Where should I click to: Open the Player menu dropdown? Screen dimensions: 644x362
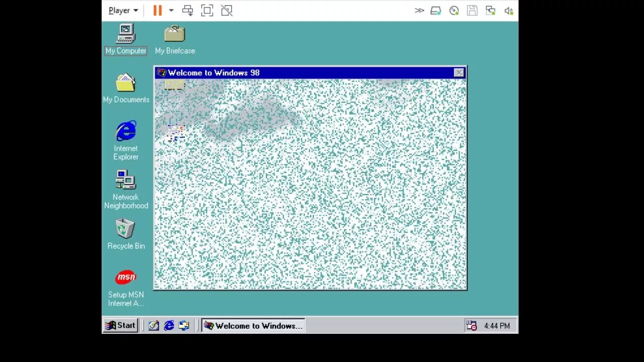(x=123, y=11)
